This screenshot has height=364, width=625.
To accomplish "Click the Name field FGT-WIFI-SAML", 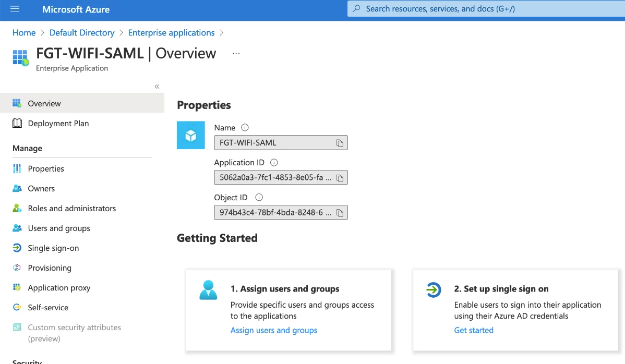I will (281, 142).
